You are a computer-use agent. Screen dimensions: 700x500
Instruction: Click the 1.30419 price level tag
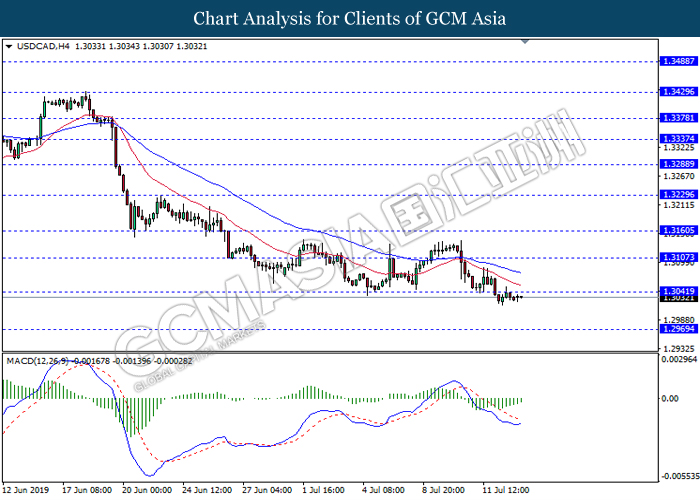678,291
